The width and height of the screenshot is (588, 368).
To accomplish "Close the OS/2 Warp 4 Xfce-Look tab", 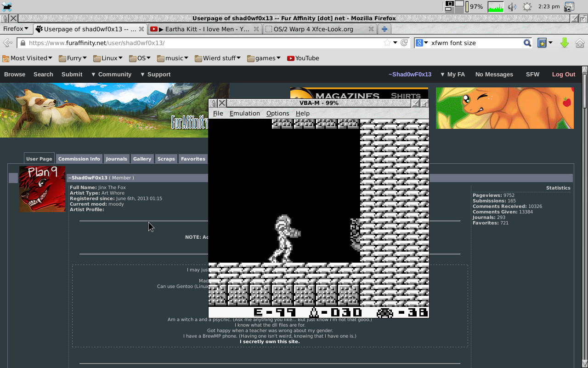I will tap(371, 29).
